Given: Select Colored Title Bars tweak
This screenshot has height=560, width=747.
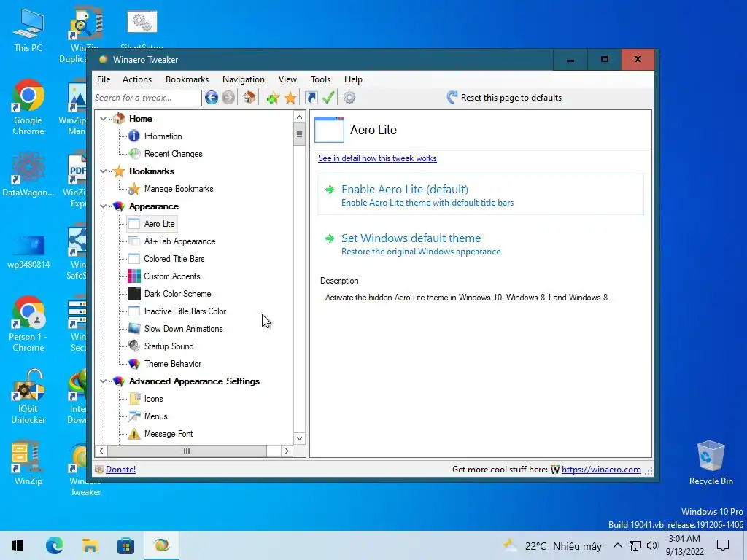Looking at the screenshot, I should click(174, 259).
